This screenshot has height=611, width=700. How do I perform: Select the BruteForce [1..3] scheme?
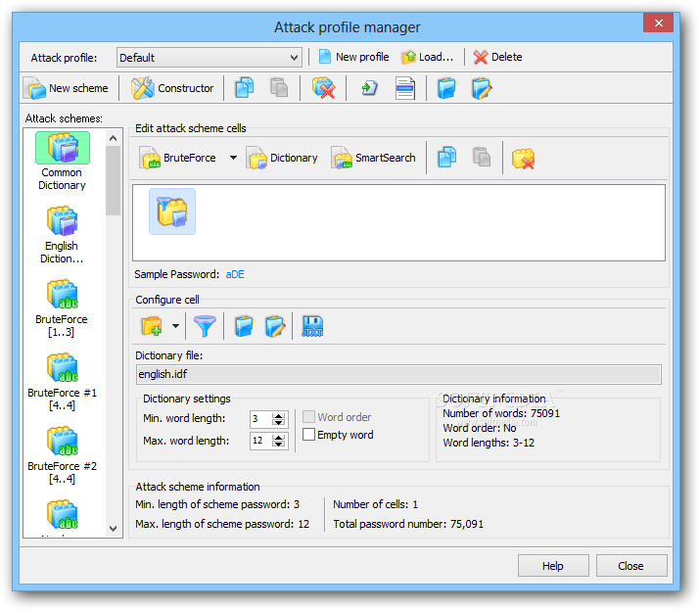point(62,307)
